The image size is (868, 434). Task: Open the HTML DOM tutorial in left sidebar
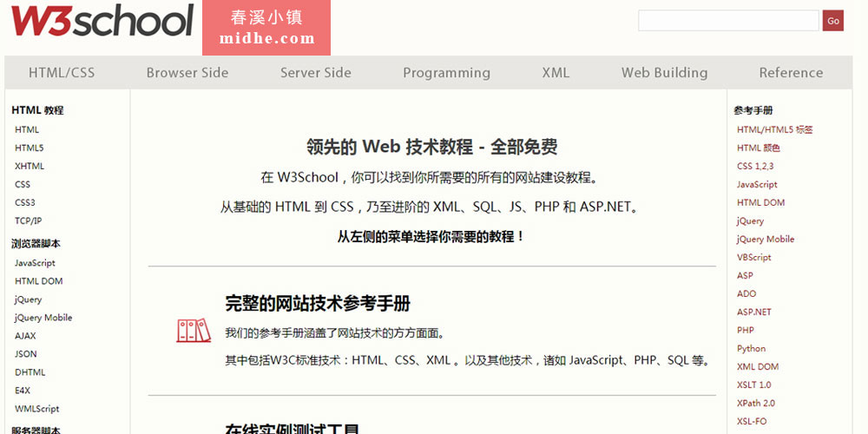pyautogui.click(x=39, y=281)
